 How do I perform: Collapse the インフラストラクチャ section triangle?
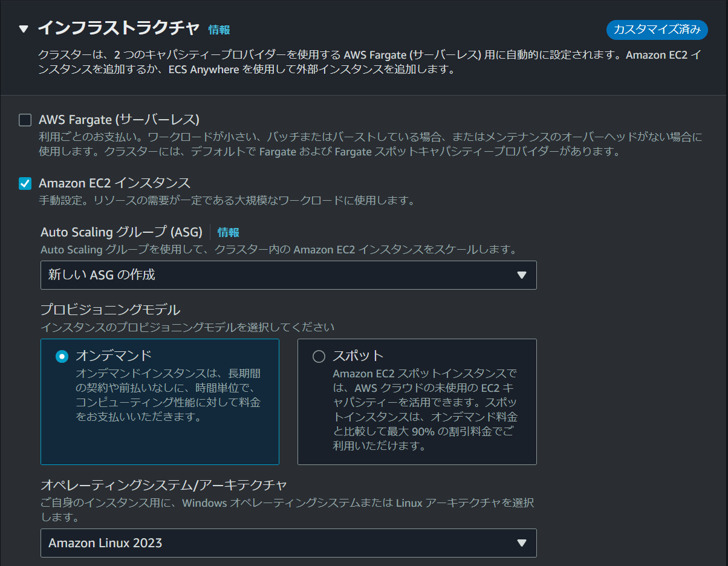[x=24, y=28]
